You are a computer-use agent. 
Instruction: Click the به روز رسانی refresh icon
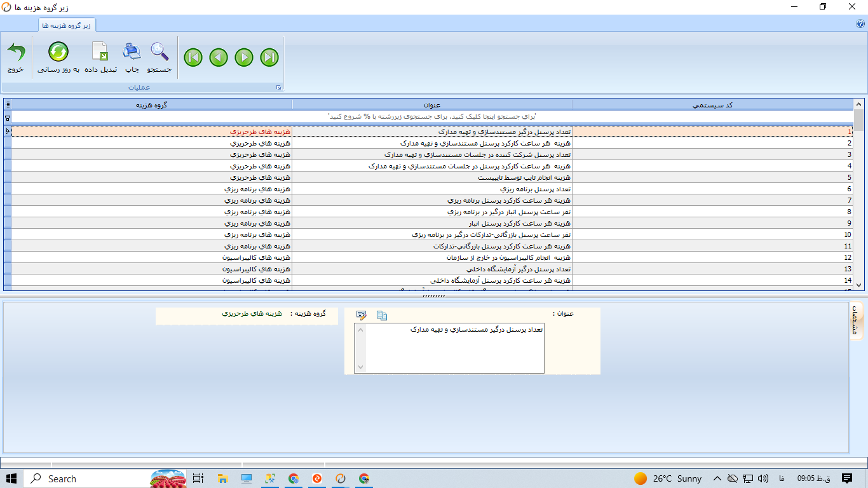click(58, 52)
